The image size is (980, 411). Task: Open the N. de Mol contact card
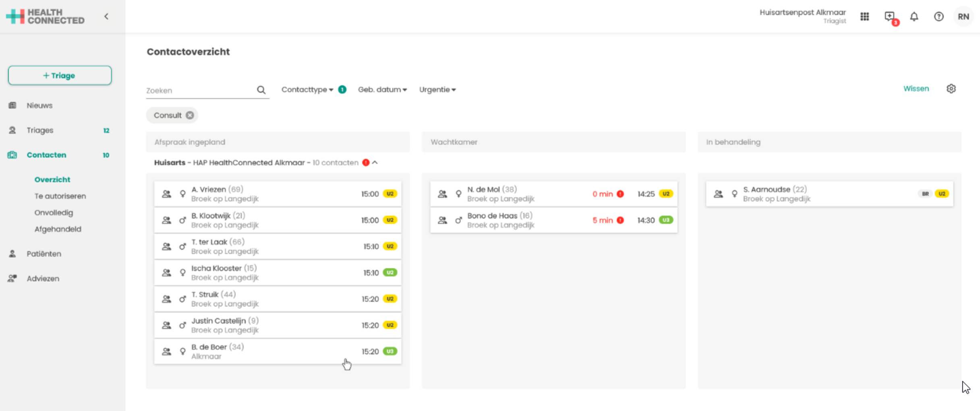(554, 194)
